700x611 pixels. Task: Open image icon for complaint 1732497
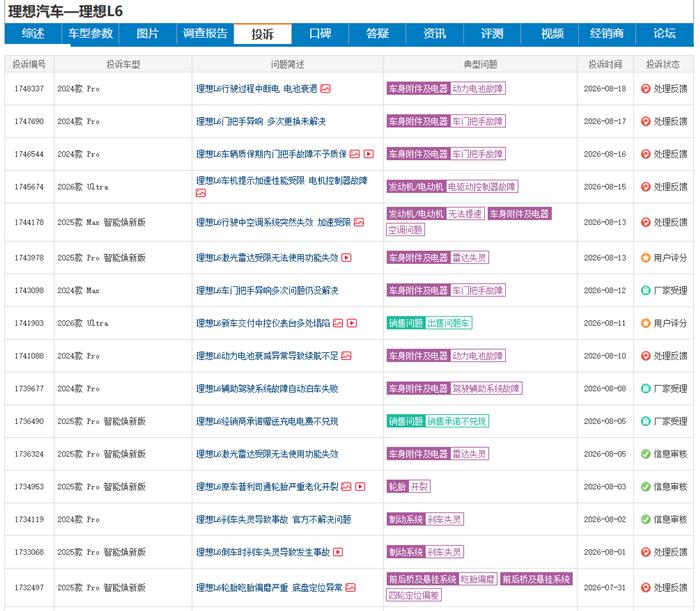point(350,588)
